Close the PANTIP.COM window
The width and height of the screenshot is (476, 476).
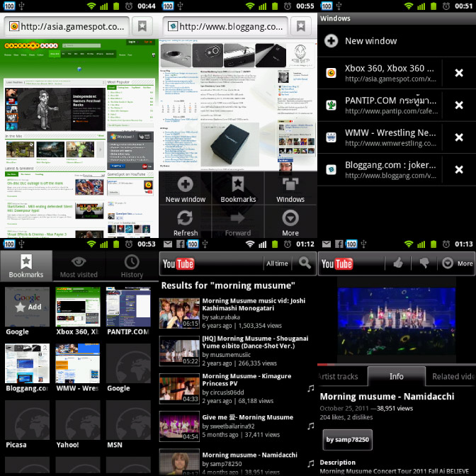[459, 105]
